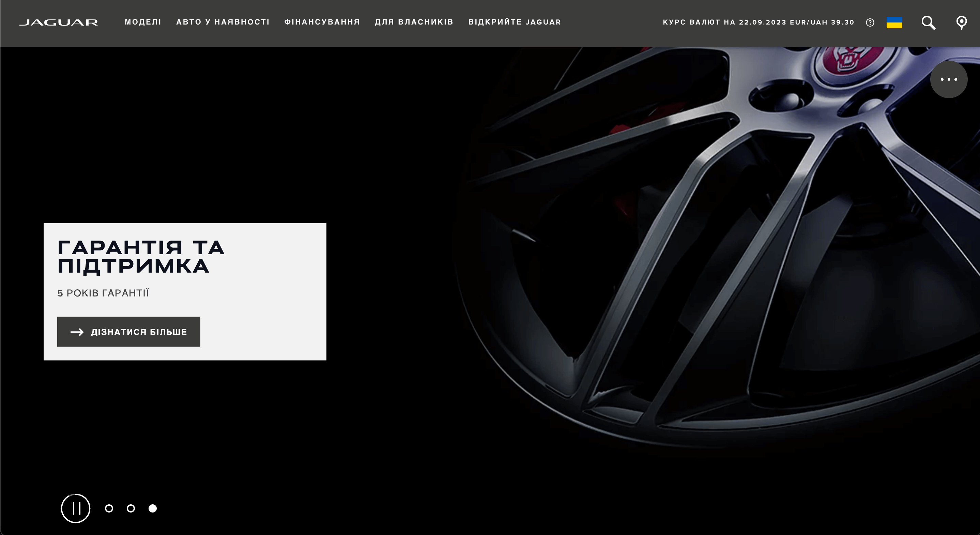Image resolution: width=980 pixels, height=535 pixels.
Task: Click the arrow in Дізнатися більше button
Action: tap(77, 332)
